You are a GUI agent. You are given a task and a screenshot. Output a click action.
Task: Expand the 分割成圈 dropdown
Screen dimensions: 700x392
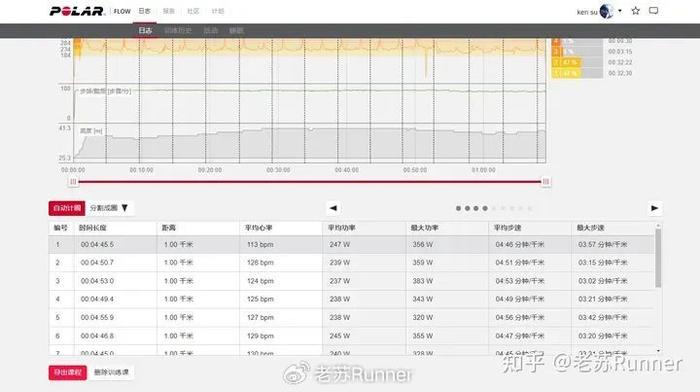click(x=110, y=208)
